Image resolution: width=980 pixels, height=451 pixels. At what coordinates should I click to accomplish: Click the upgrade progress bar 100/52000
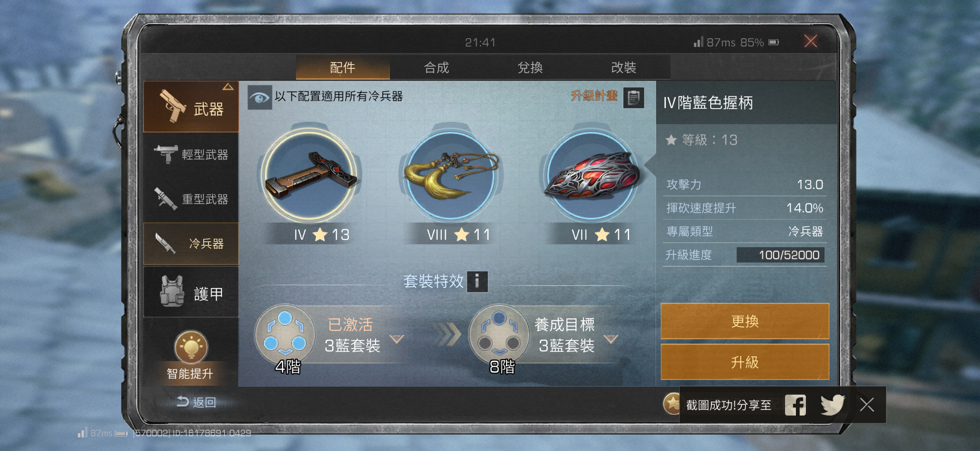tap(780, 255)
